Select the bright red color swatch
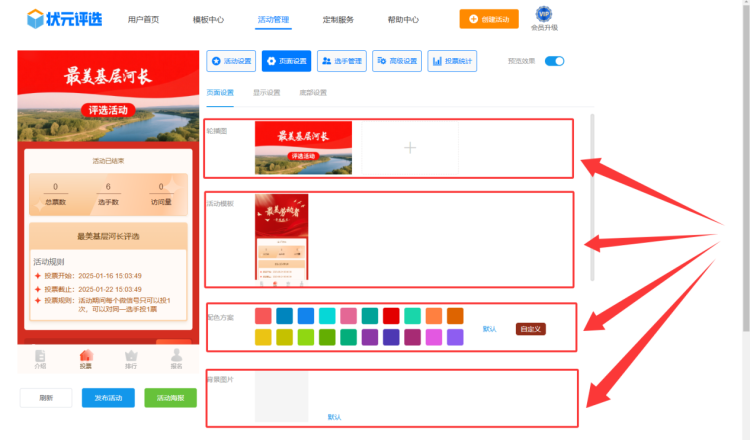 [391, 316]
